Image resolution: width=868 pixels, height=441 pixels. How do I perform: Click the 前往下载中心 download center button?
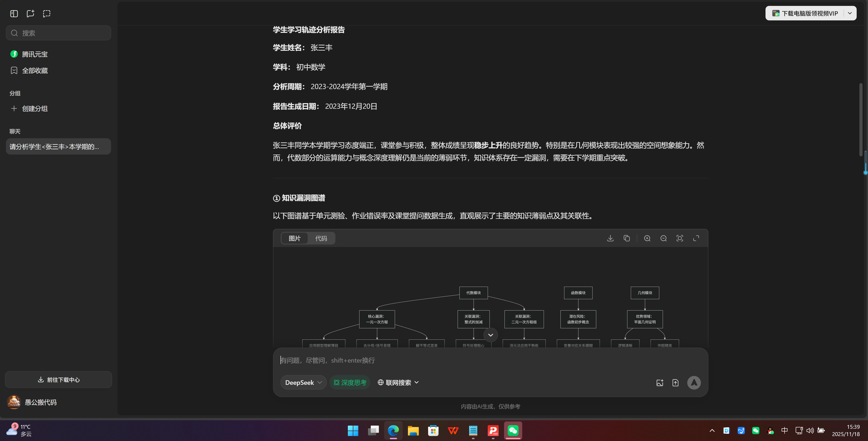pos(58,379)
